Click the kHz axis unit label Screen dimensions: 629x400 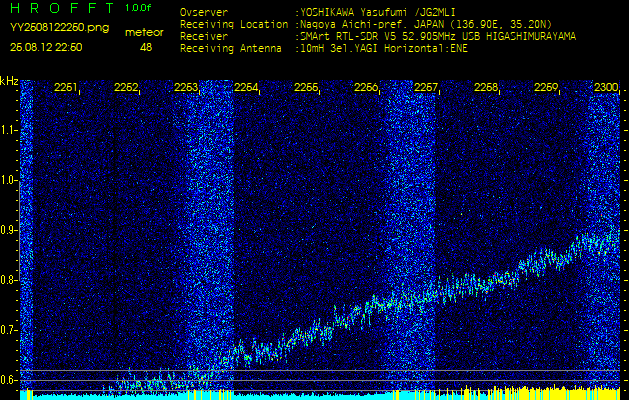tap(9, 82)
